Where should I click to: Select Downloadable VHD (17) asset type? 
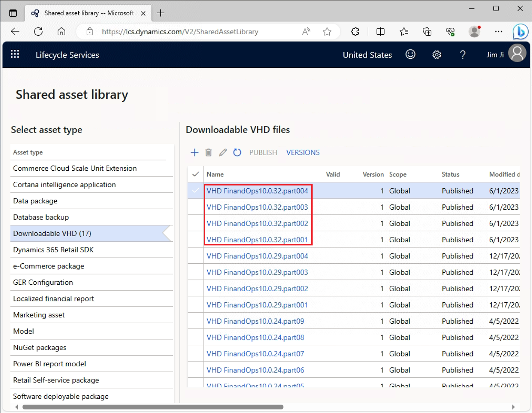coord(92,233)
